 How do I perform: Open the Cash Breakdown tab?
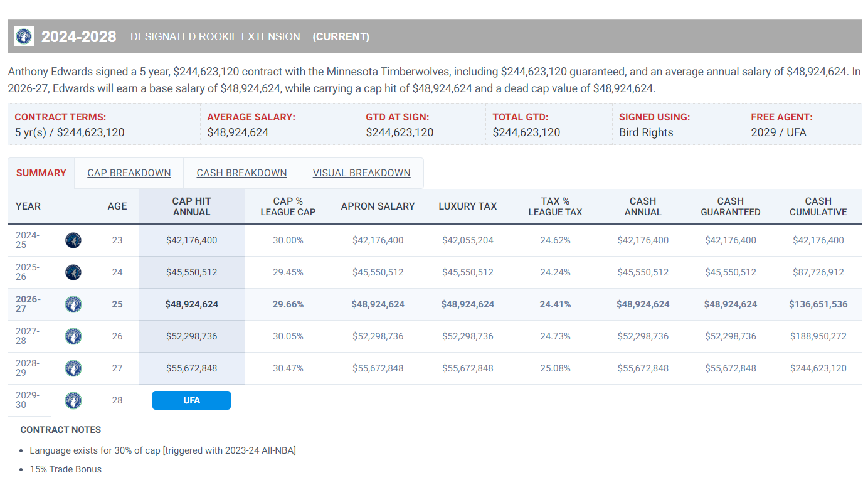242,173
